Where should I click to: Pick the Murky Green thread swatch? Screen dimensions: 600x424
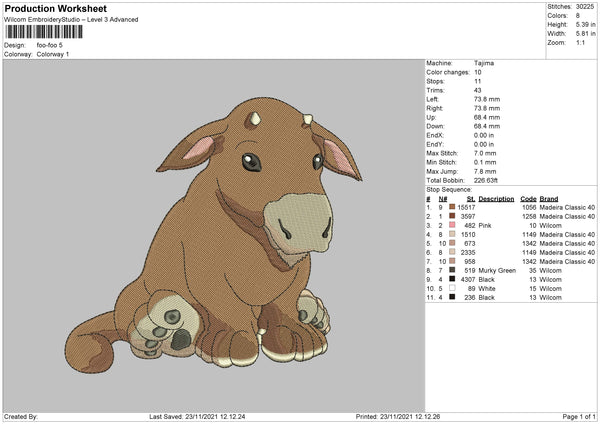(453, 270)
